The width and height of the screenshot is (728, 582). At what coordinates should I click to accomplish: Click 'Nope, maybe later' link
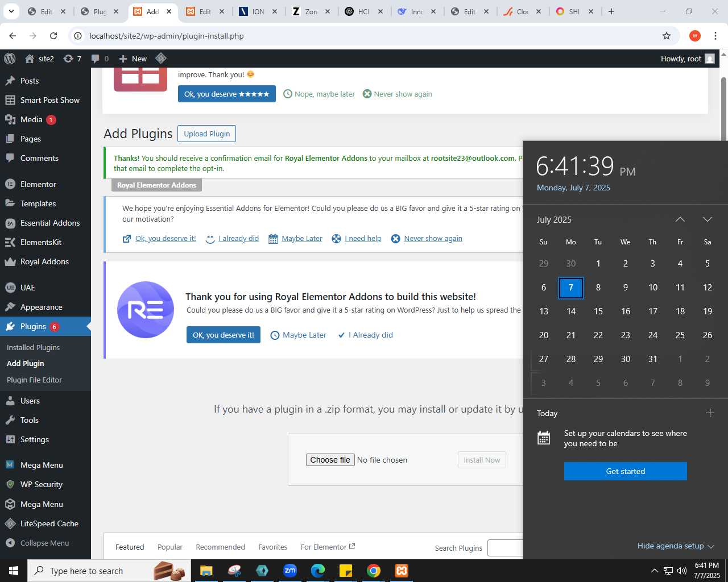point(319,94)
